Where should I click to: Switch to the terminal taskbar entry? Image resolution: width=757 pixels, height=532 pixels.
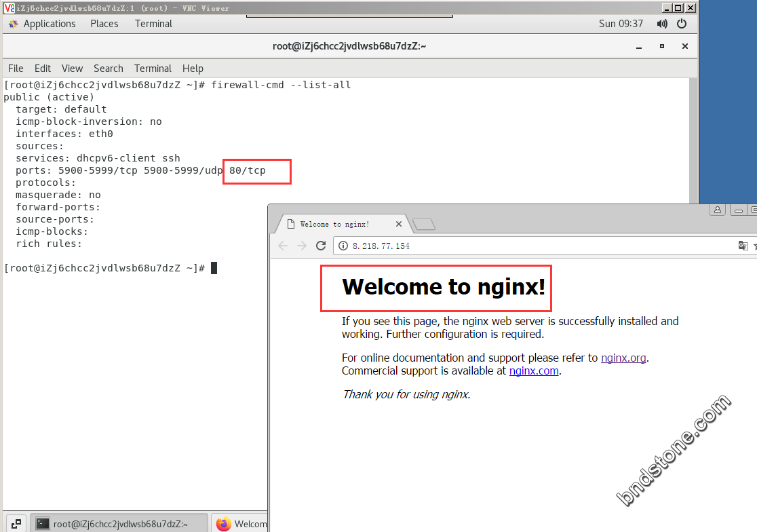coord(120,524)
